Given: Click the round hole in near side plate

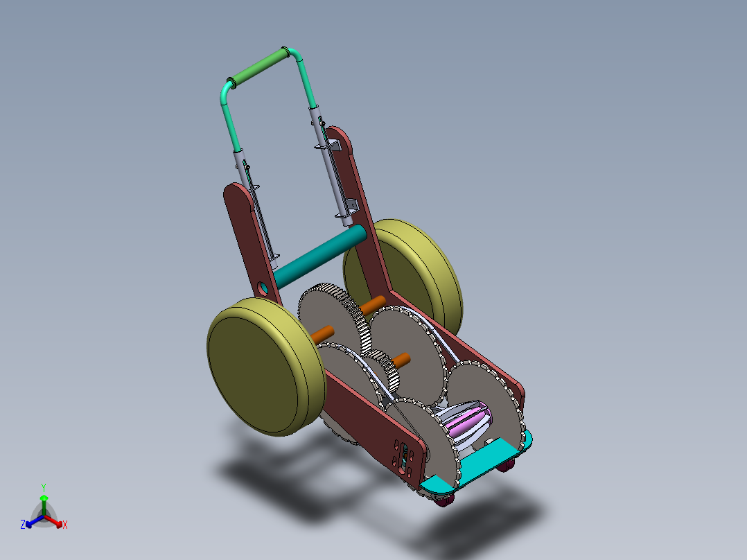Looking at the screenshot, I should click(263, 289).
